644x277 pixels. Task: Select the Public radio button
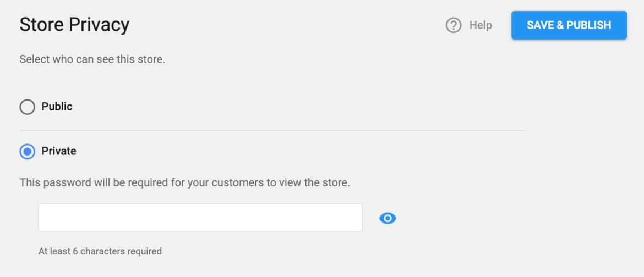pos(28,107)
